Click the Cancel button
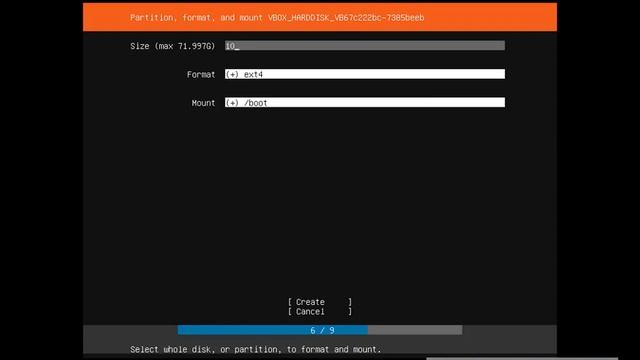The width and height of the screenshot is (640, 360). coord(320,311)
